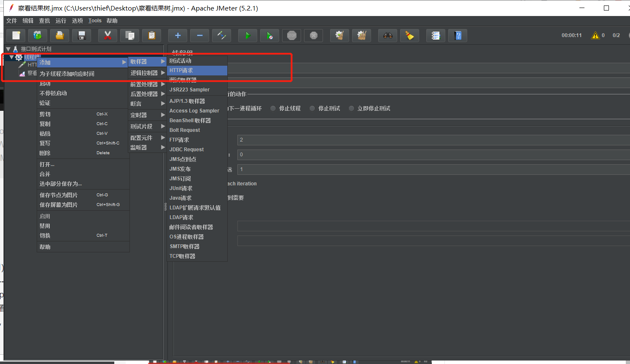The width and height of the screenshot is (630, 364).
Task: Click the minus Collapse All icon
Action: coord(200,35)
